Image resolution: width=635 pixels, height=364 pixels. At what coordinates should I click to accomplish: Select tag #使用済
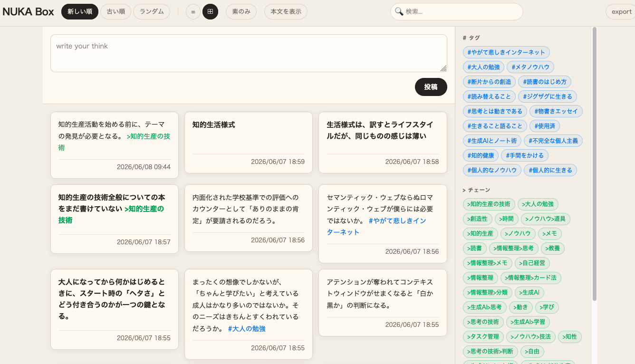tap(545, 126)
